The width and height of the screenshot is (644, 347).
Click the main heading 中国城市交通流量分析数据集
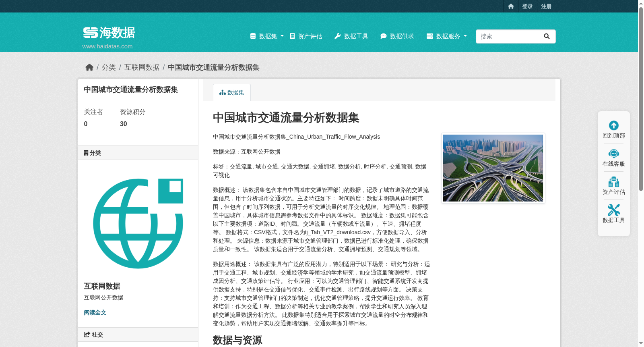pos(286,118)
